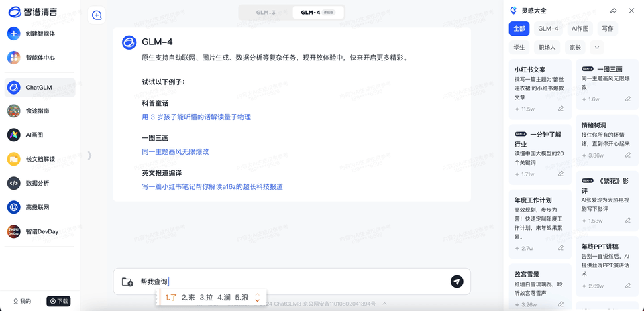Expand more category tags chevron
Viewport: 644px width, 311px height.
(x=596, y=47)
